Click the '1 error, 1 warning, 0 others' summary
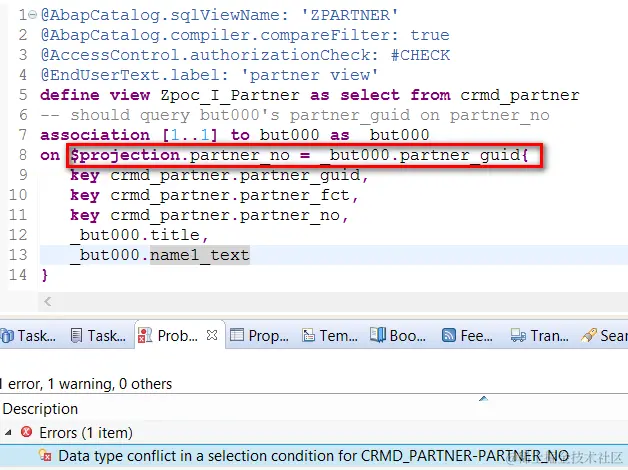 (x=86, y=384)
